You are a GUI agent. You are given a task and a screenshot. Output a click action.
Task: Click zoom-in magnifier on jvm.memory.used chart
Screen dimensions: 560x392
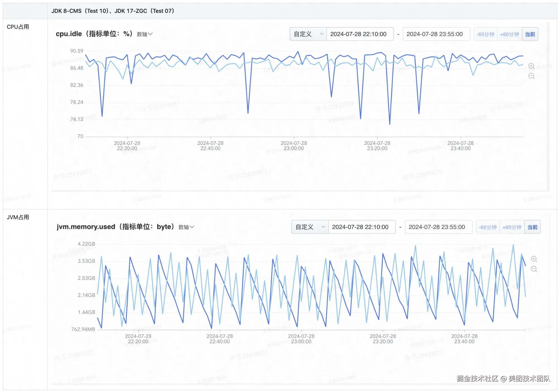pos(533,259)
